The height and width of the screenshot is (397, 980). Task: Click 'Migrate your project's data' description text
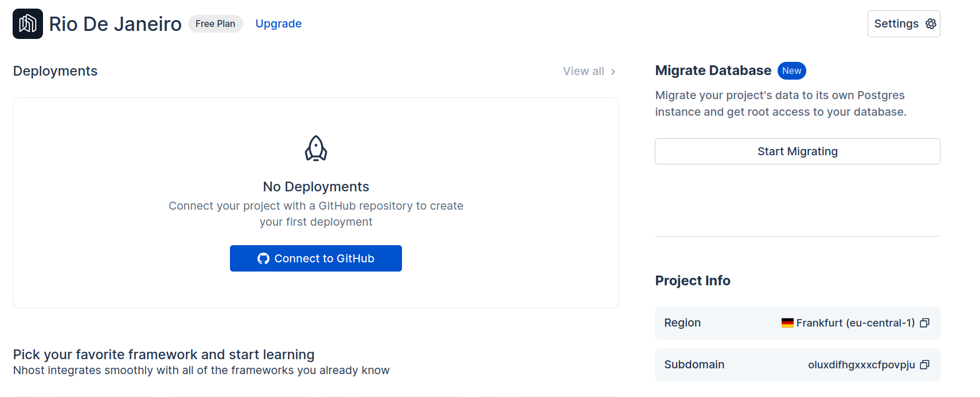(781, 104)
